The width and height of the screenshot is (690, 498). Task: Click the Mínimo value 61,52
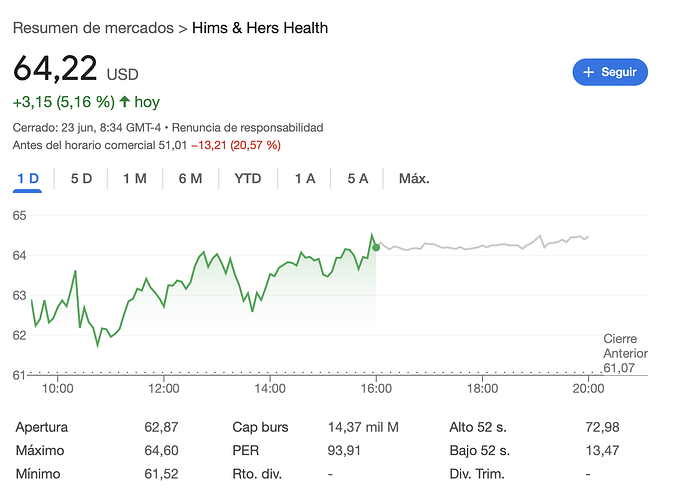[161, 474]
